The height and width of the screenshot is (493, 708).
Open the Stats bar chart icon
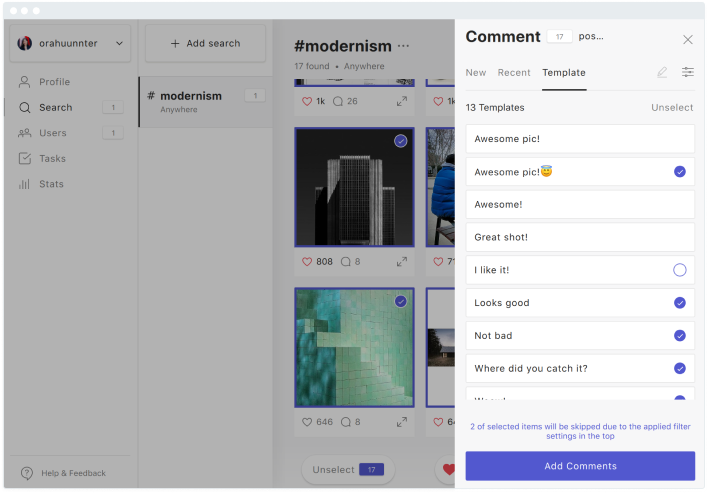pos(24,184)
